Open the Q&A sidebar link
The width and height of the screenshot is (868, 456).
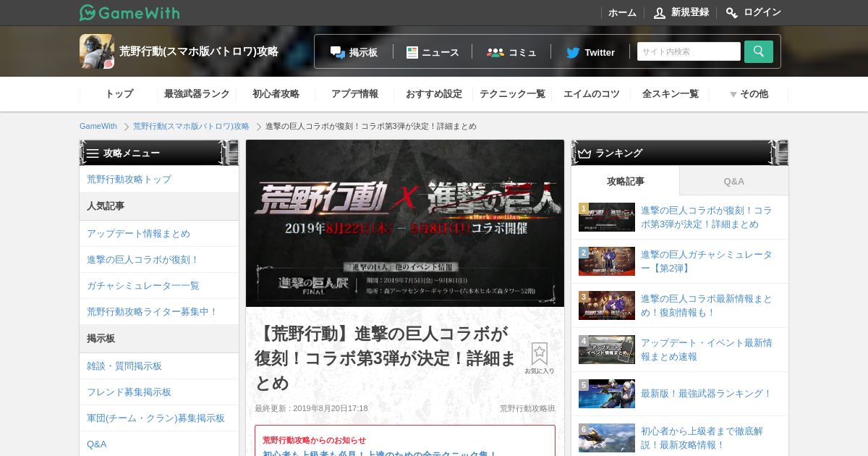[x=159, y=444]
